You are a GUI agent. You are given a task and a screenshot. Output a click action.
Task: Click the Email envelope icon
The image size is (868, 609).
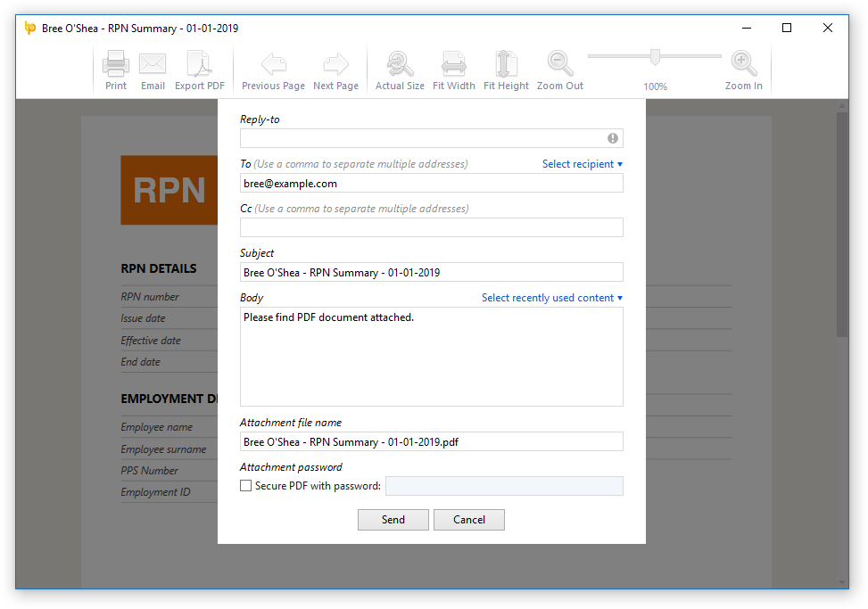(153, 63)
